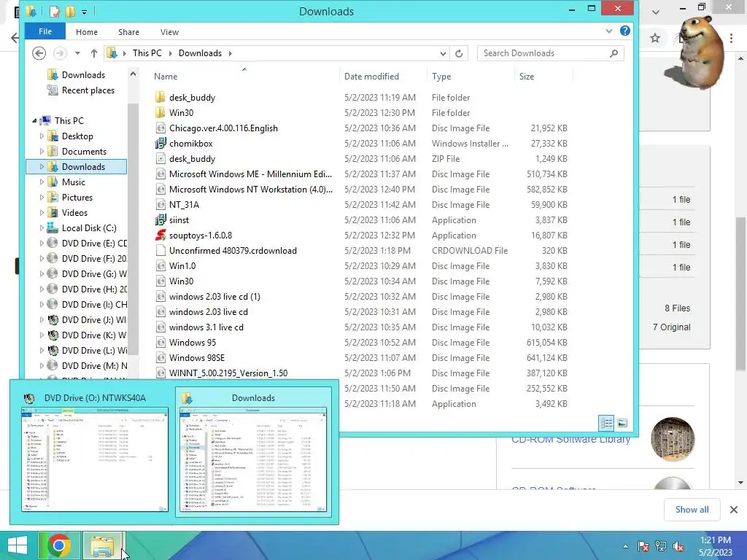Open the address bar history dropdown

443,53
